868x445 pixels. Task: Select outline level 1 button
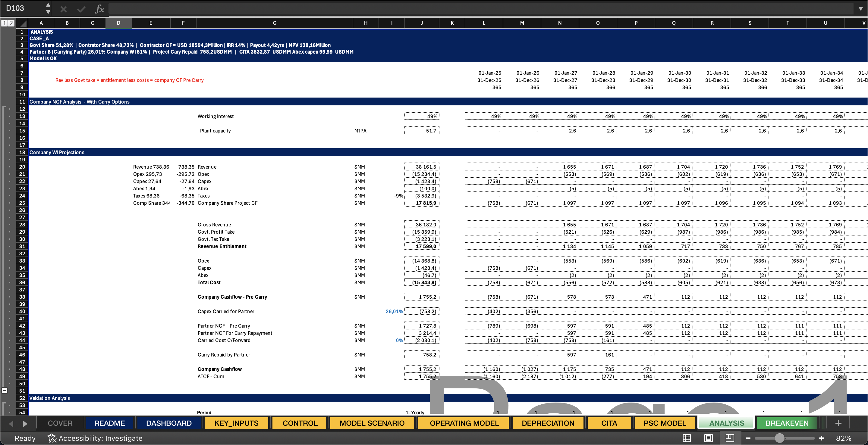pos(5,23)
